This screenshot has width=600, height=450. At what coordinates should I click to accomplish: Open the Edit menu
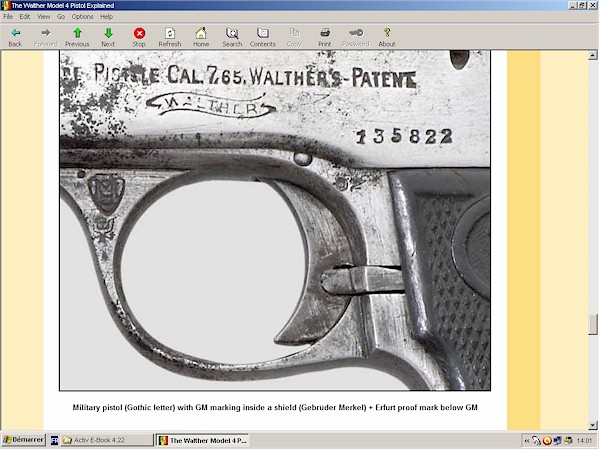pos(25,16)
